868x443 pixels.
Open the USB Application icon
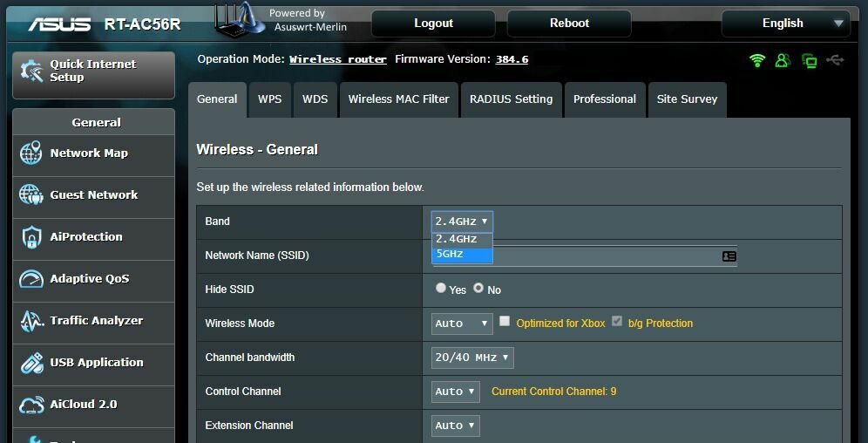point(31,363)
